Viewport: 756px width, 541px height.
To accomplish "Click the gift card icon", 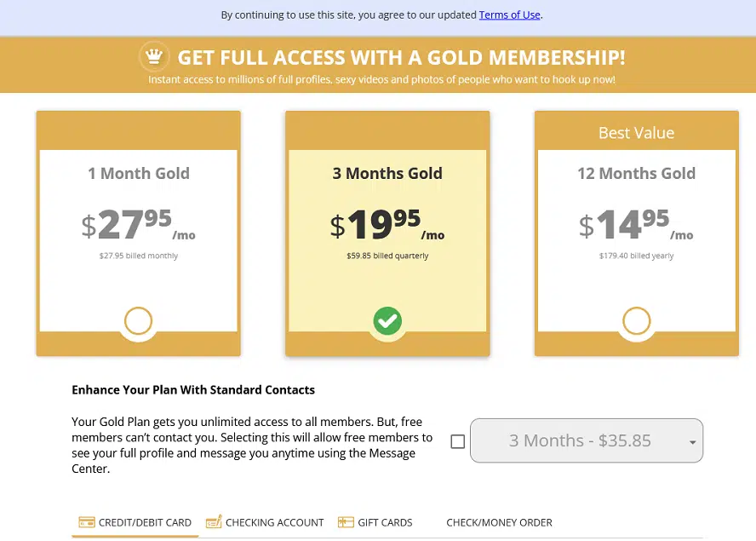I will pyautogui.click(x=346, y=522).
